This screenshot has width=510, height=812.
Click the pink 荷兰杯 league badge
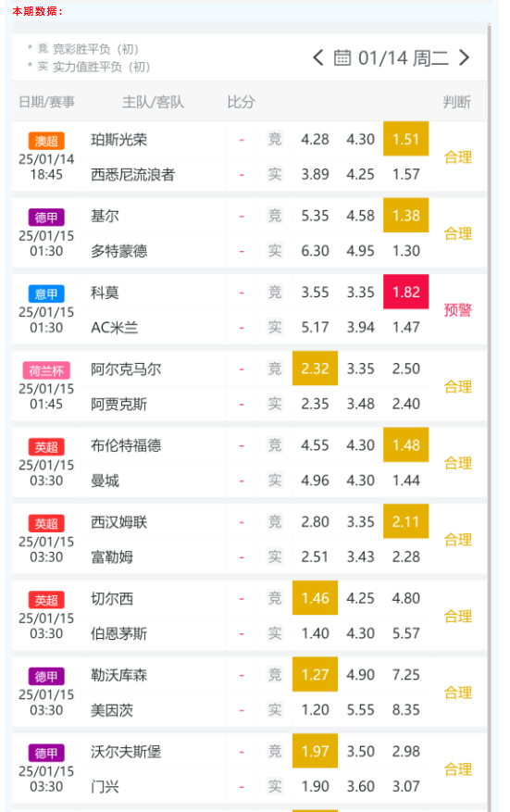(46, 370)
